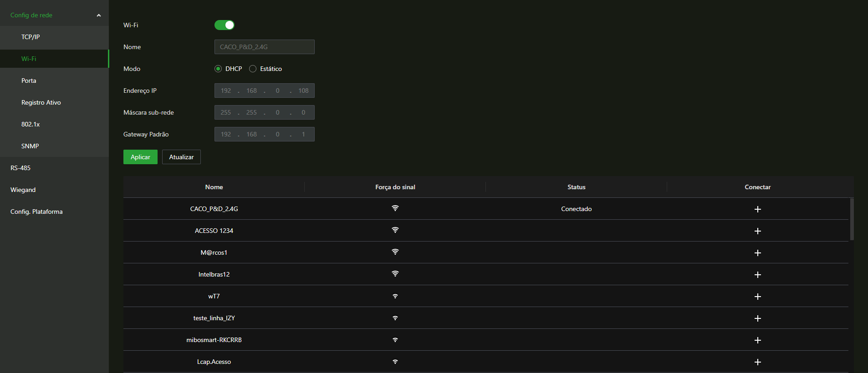Open the RS-485 configuration
The width and height of the screenshot is (868, 373).
coord(20,168)
